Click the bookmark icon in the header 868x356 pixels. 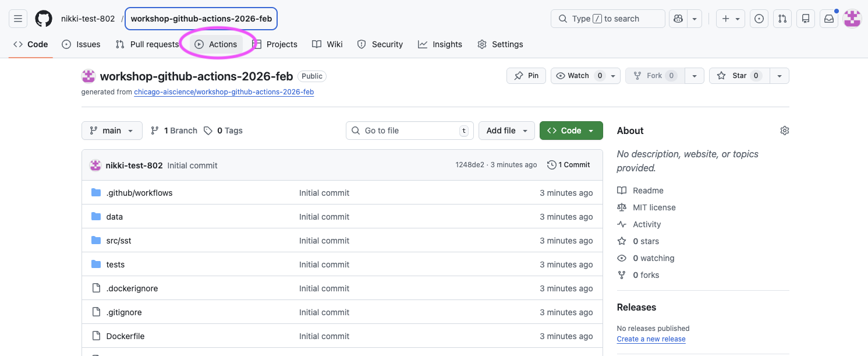pyautogui.click(x=805, y=18)
